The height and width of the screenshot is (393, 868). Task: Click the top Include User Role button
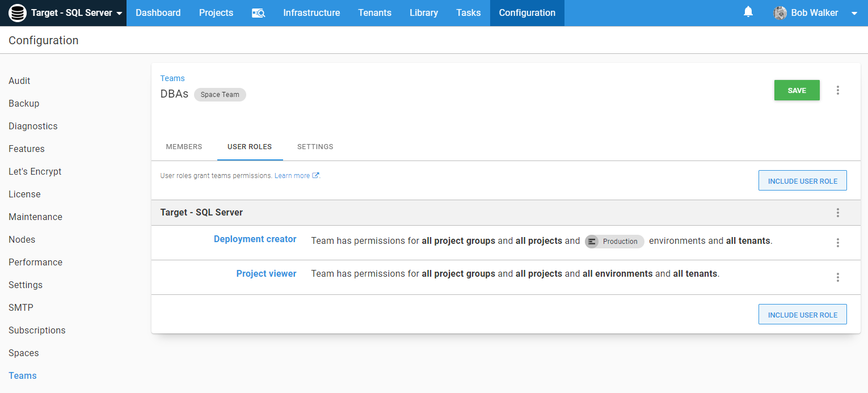pos(802,181)
